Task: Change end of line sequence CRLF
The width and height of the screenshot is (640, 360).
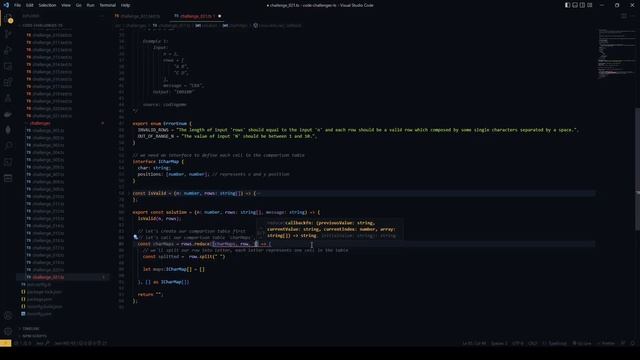Action: tap(533, 343)
